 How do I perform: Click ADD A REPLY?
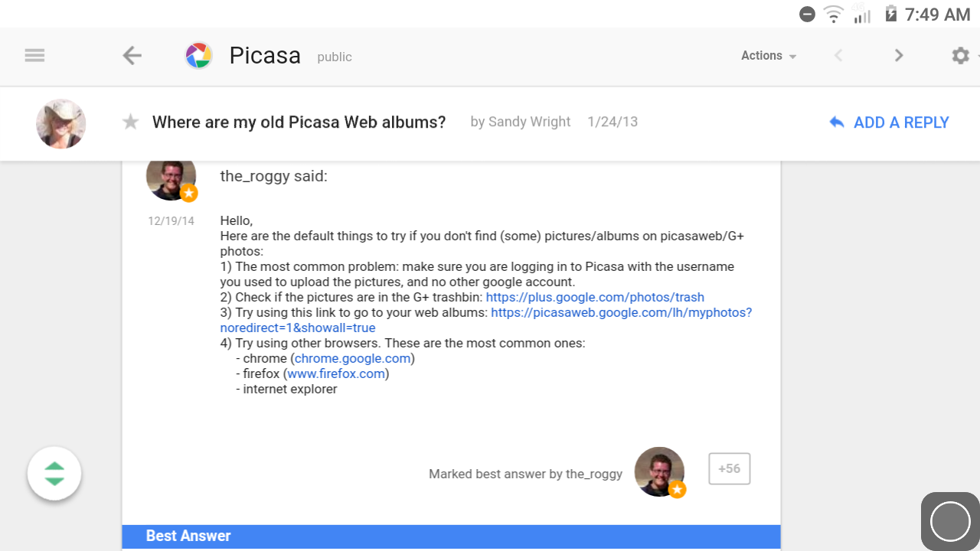(901, 122)
